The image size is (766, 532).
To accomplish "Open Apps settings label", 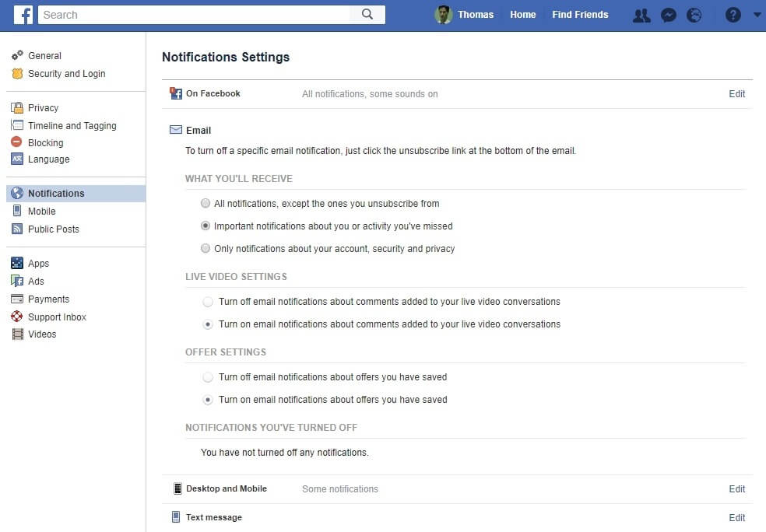I will [38, 264].
